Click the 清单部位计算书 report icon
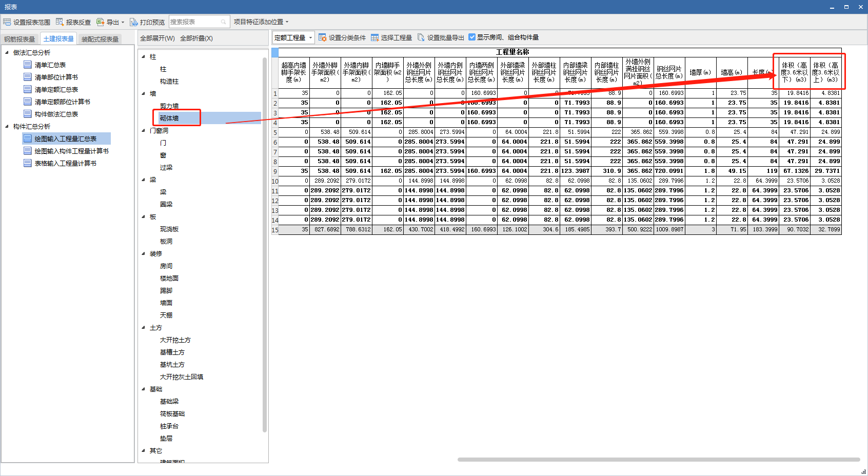The image size is (868, 476). [28, 77]
